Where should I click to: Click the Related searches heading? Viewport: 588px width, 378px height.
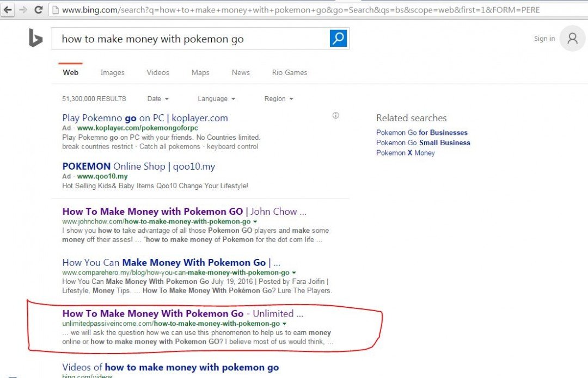coord(412,118)
